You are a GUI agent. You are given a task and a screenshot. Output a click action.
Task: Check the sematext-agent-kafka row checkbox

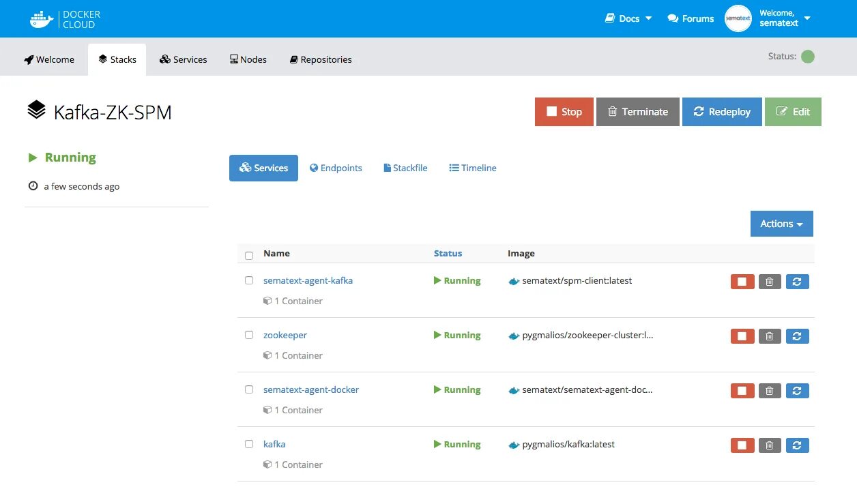pos(249,280)
